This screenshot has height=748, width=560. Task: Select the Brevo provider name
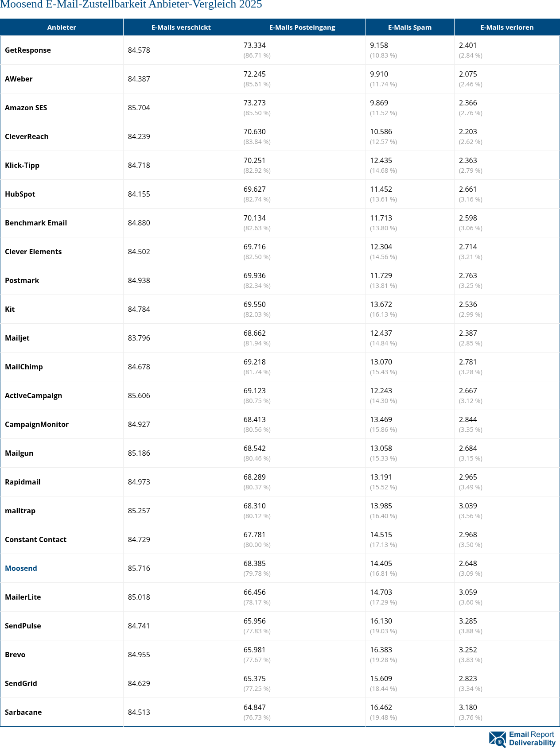click(x=15, y=655)
